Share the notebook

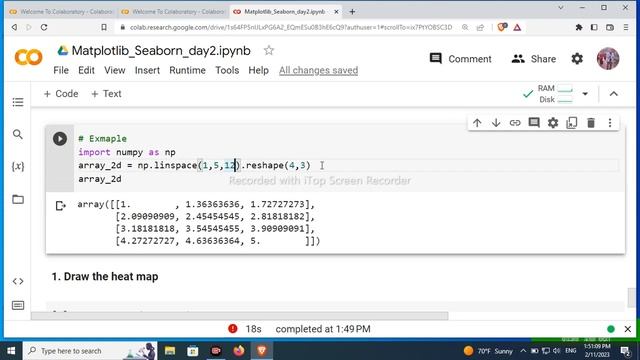[533, 59]
